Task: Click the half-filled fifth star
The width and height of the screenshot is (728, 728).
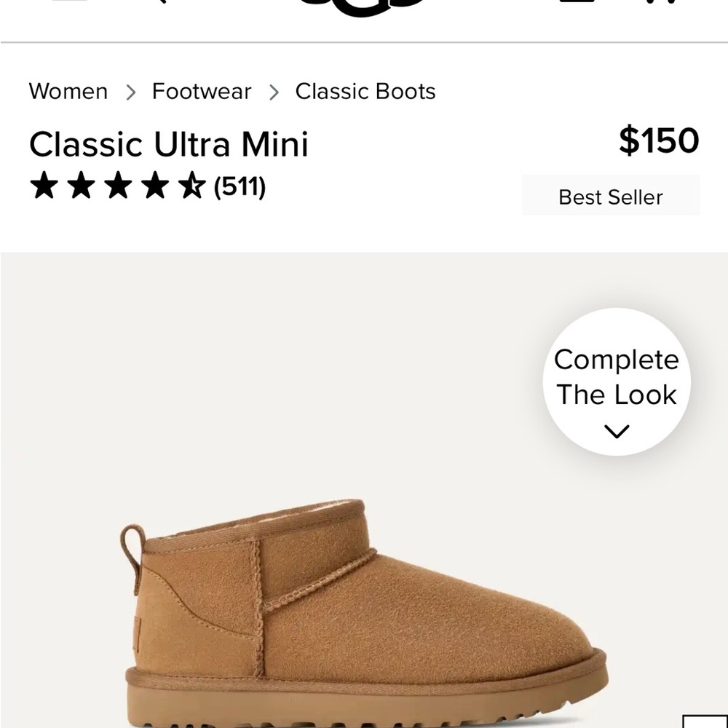Action: [193, 187]
